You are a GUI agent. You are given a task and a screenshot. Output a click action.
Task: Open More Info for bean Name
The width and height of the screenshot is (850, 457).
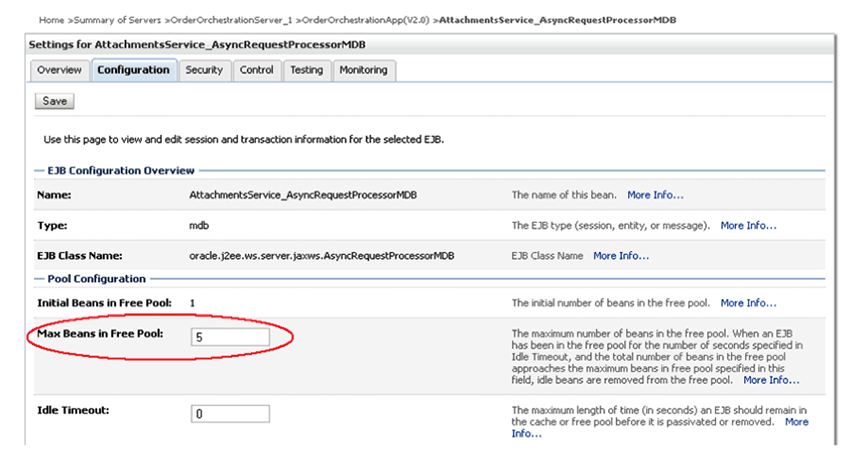click(x=655, y=195)
